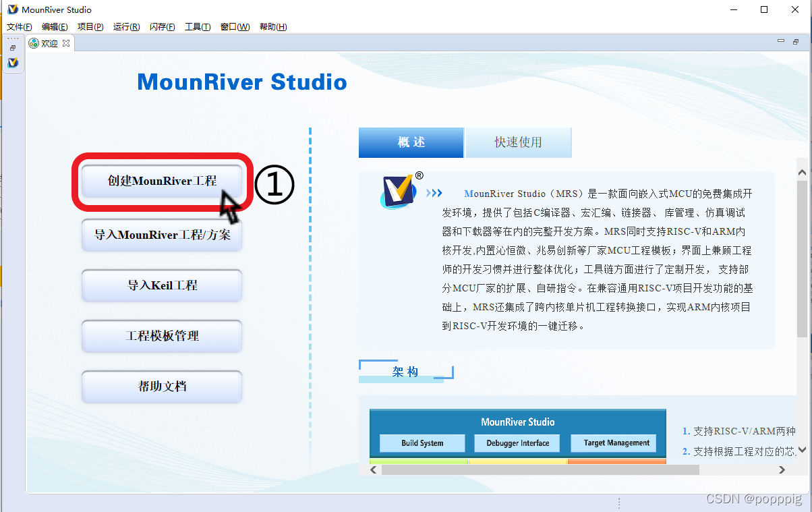Open the 窗口(W) menu
This screenshot has height=512, width=812.
(235, 27)
